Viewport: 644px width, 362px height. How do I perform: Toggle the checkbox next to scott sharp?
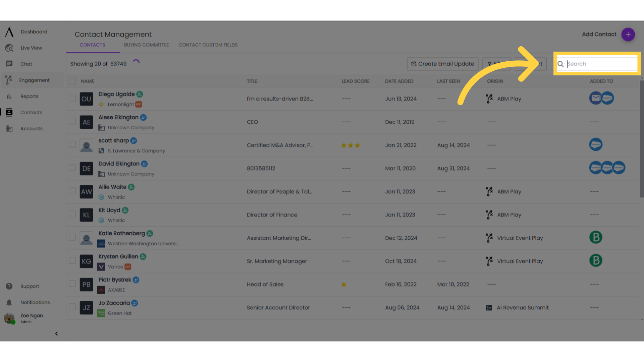(72, 144)
